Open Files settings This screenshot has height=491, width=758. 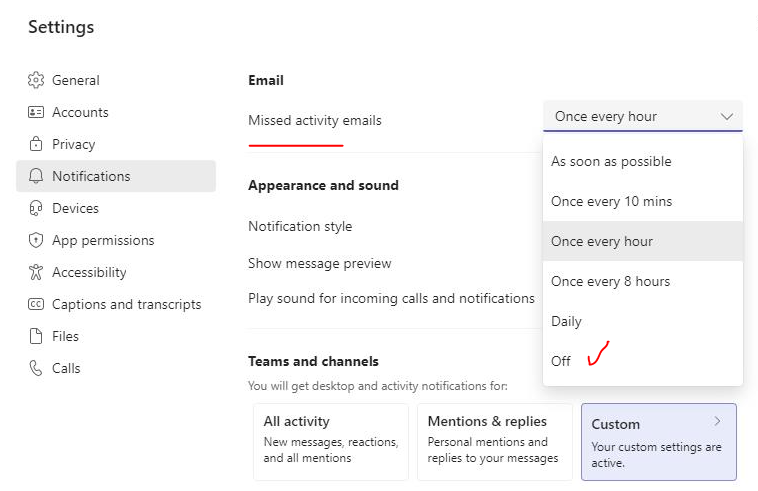click(x=116, y=336)
